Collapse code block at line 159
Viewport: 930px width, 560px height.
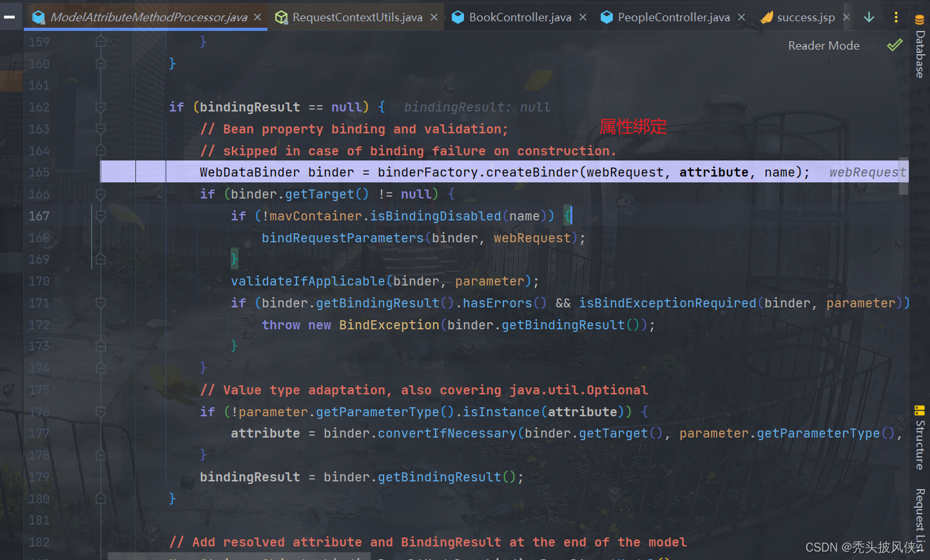click(101, 42)
